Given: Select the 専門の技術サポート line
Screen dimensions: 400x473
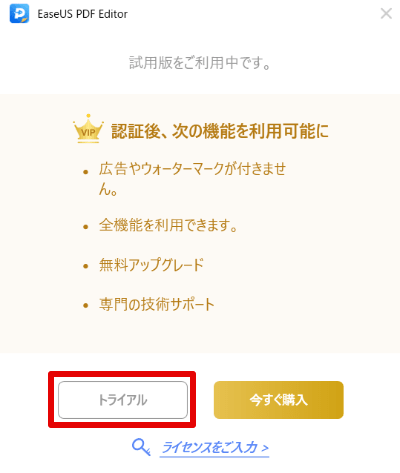Looking at the screenshot, I should (x=156, y=304).
